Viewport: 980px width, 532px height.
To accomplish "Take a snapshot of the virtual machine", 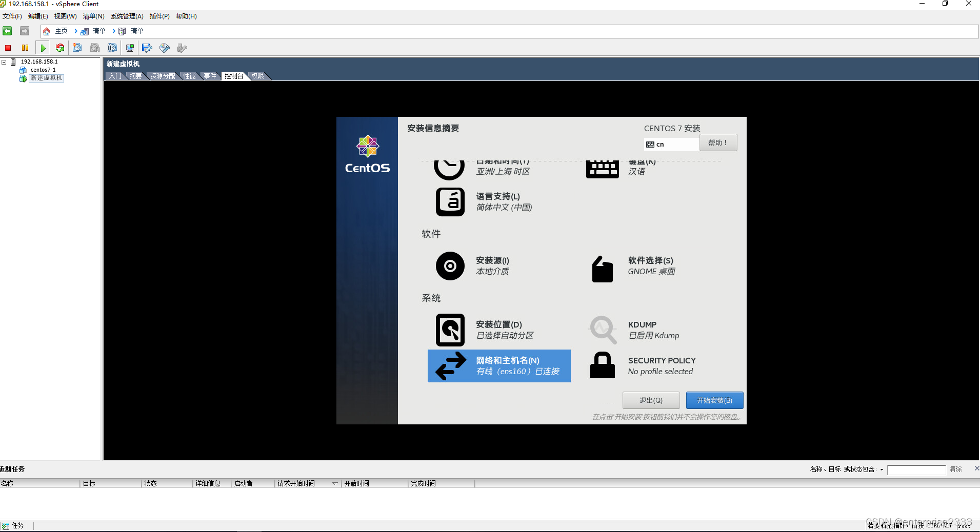I will coord(77,48).
